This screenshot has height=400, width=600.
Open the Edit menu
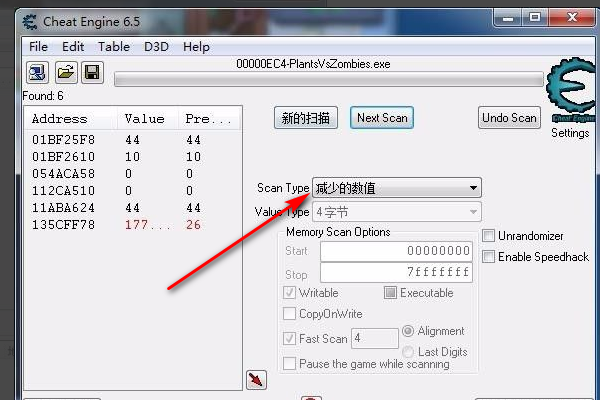73,47
